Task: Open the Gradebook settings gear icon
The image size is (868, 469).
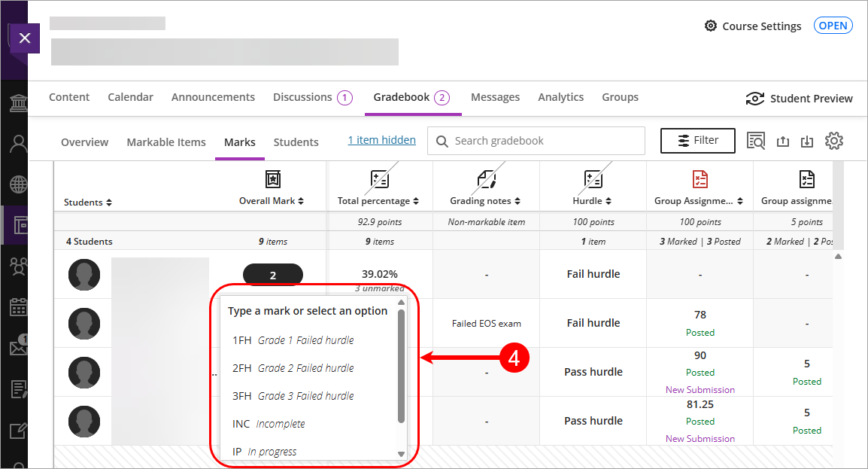Action: 834,140
